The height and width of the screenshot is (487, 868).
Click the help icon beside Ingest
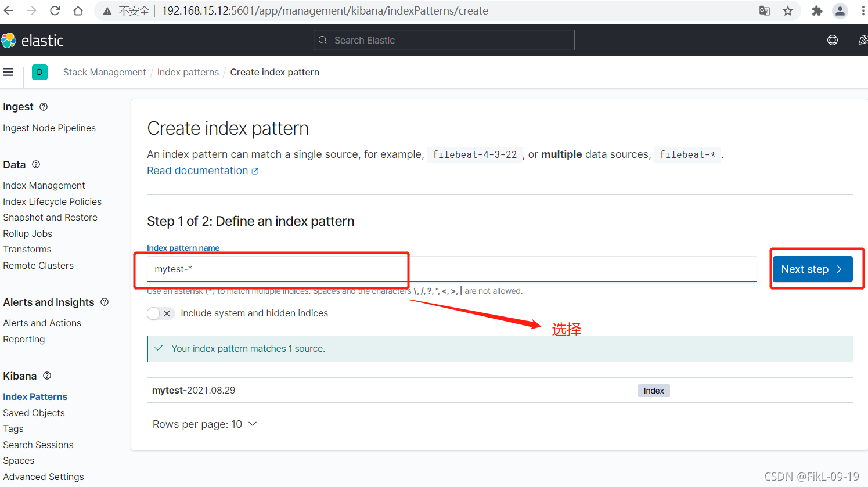pyautogui.click(x=44, y=107)
